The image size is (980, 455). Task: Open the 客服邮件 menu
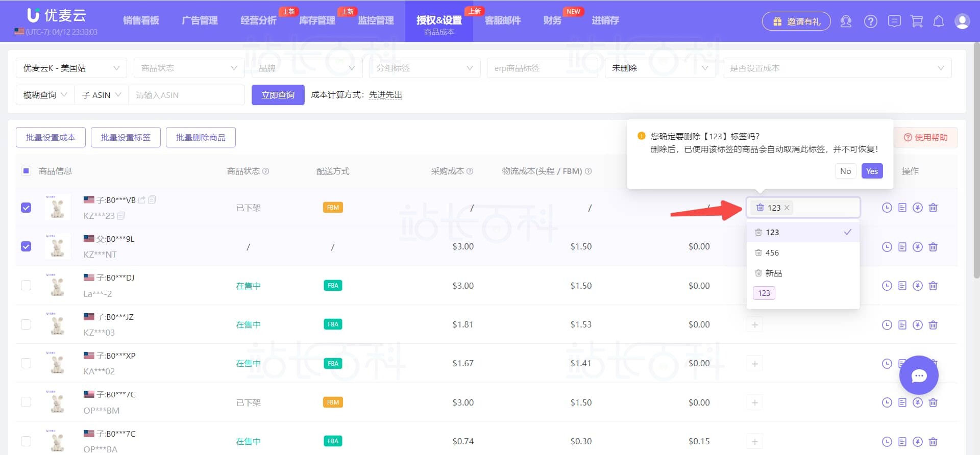pyautogui.click(x=503, y=20)
